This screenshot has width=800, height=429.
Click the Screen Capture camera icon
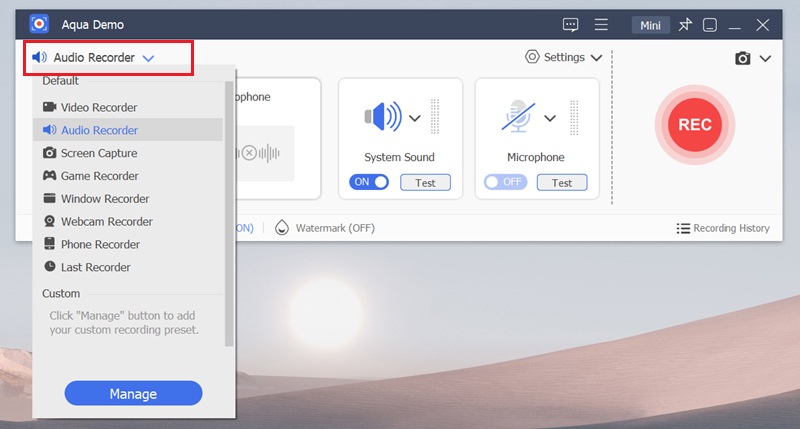tap(49, 153)
